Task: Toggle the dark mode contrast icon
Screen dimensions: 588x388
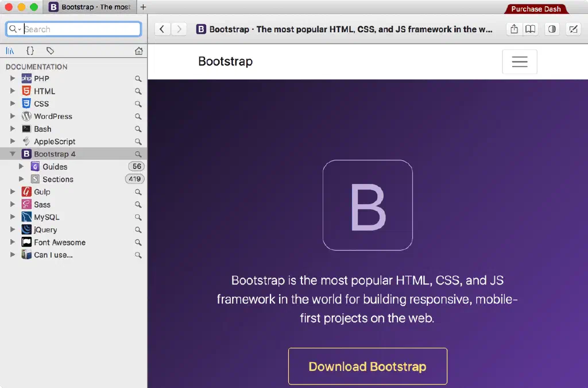Action: 552,29
